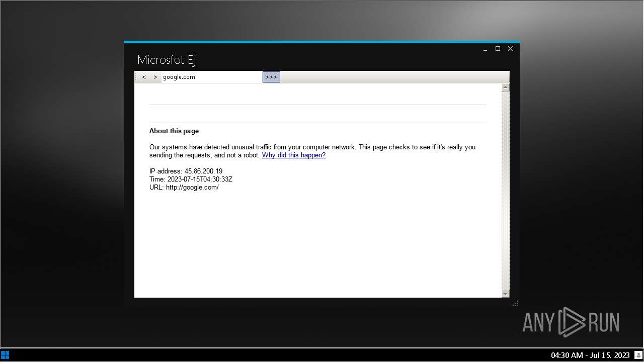The width and height of the screenshot is (644, 362).
Task: Open the Windows Start button
Action: pos(5,355)
